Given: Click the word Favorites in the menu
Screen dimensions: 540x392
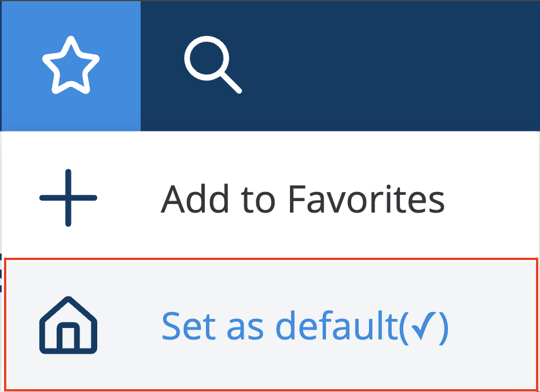Looking at the screenshot, I should (x=366, y=199).
